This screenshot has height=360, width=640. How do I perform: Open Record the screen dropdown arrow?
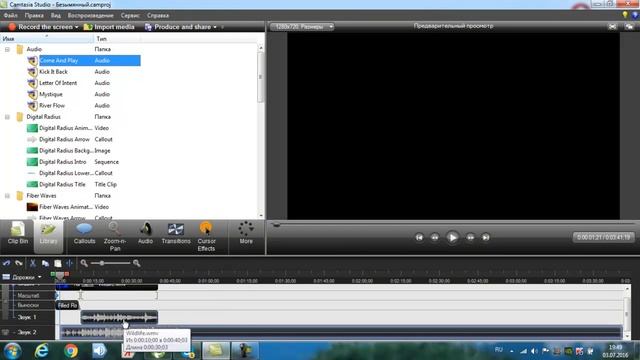click(76, 27)
